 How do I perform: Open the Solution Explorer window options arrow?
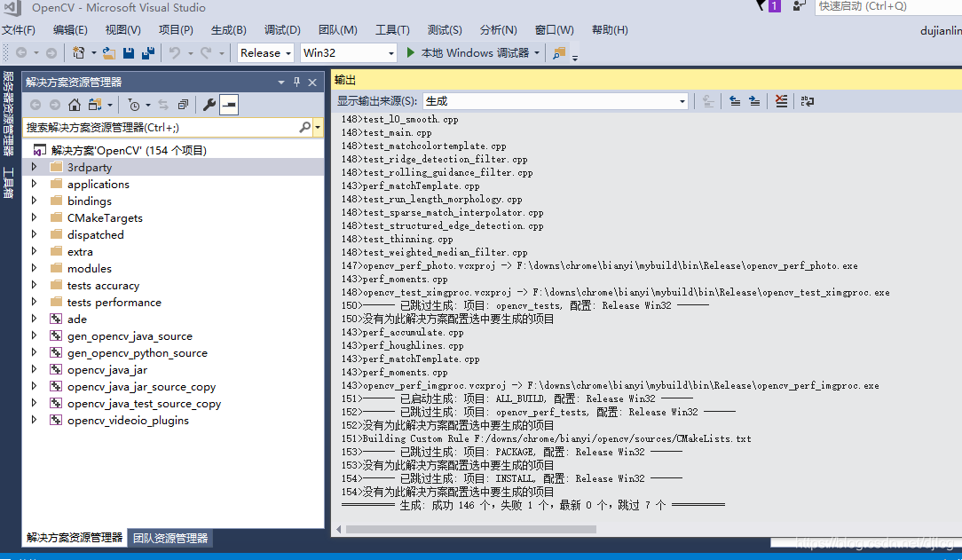coord(281,83)
